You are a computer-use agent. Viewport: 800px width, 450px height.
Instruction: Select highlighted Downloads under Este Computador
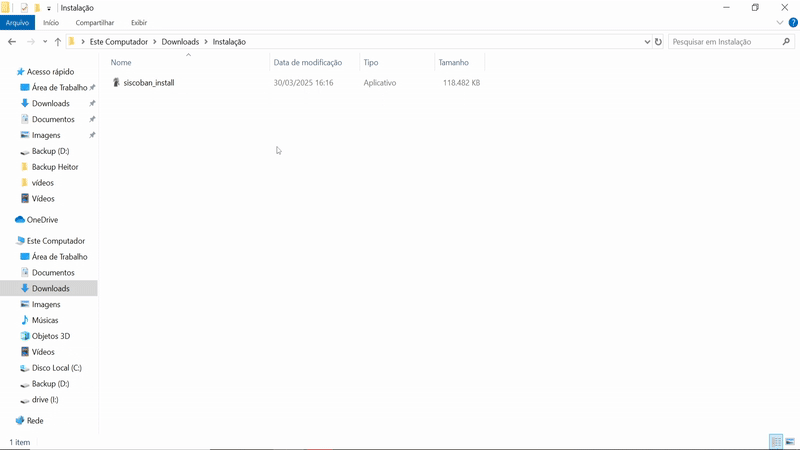[x=51, y=288]
